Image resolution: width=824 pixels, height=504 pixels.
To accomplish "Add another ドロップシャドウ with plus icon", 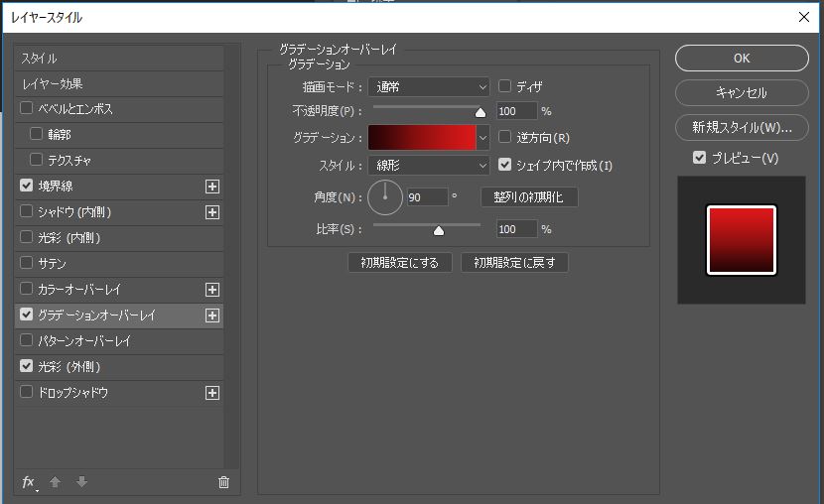I will click(x=212, y=393).
